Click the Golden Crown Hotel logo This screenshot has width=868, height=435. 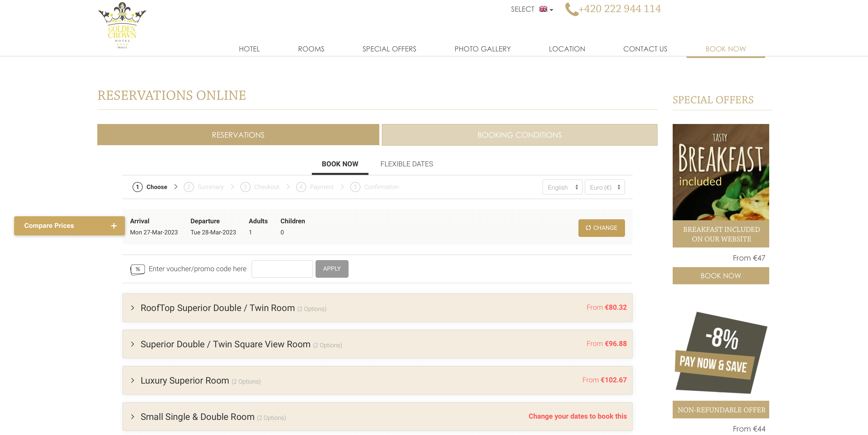pos(122,26)
